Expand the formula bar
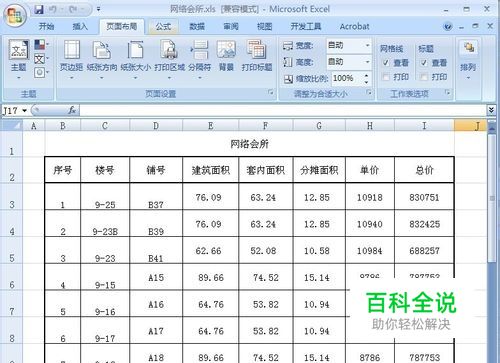The image size is (500, 363). pyautogui.click(x=491, y=110)
